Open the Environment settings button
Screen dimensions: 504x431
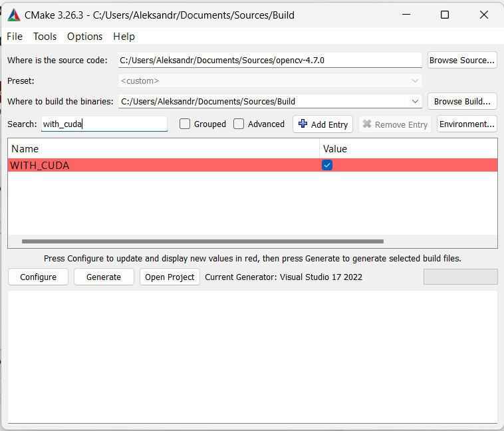click(467, 124)
